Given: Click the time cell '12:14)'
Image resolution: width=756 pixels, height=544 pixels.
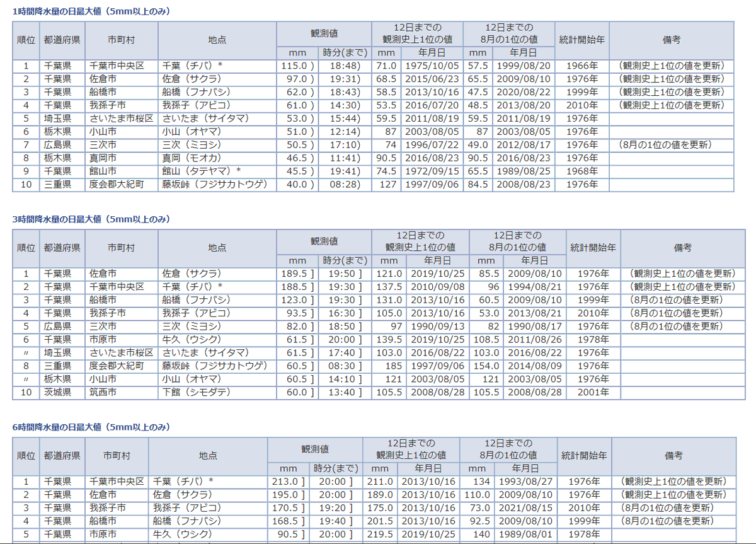Looking at the screenshot, I should [346, 132].
